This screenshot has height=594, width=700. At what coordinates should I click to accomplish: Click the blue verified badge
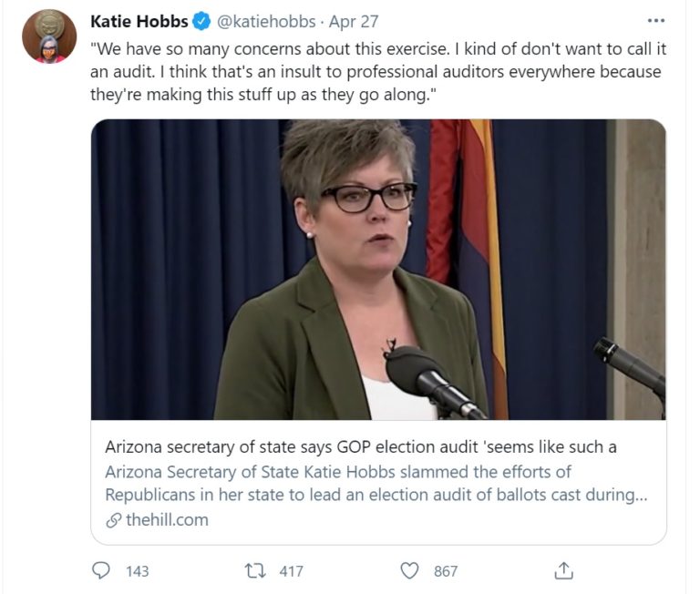[x=202, y=21]
